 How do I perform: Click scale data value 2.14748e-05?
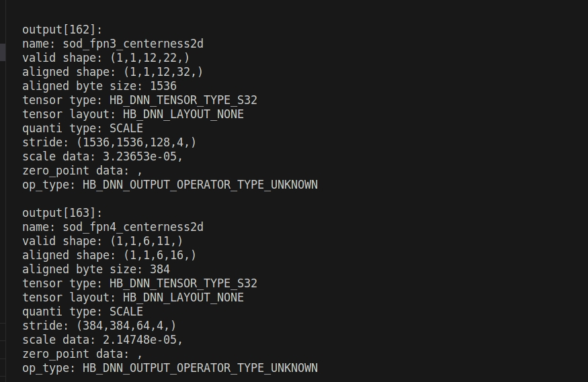pos(142,340)
